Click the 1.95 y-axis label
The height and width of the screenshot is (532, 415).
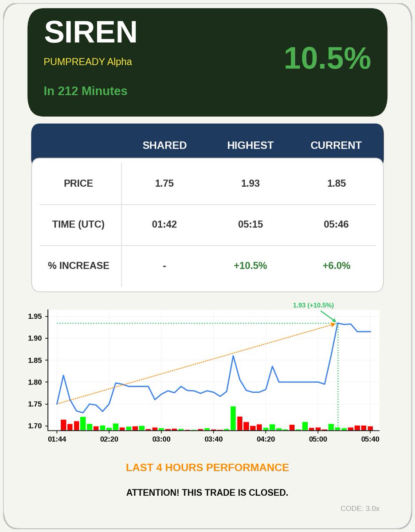click(34, 317)
